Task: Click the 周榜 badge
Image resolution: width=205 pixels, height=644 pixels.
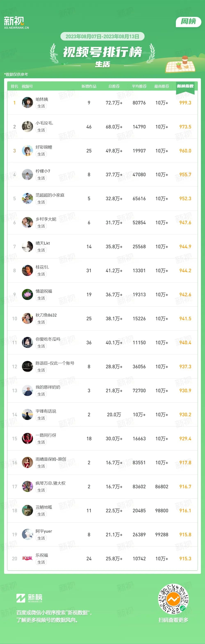Action: click(x=188, y=22)
